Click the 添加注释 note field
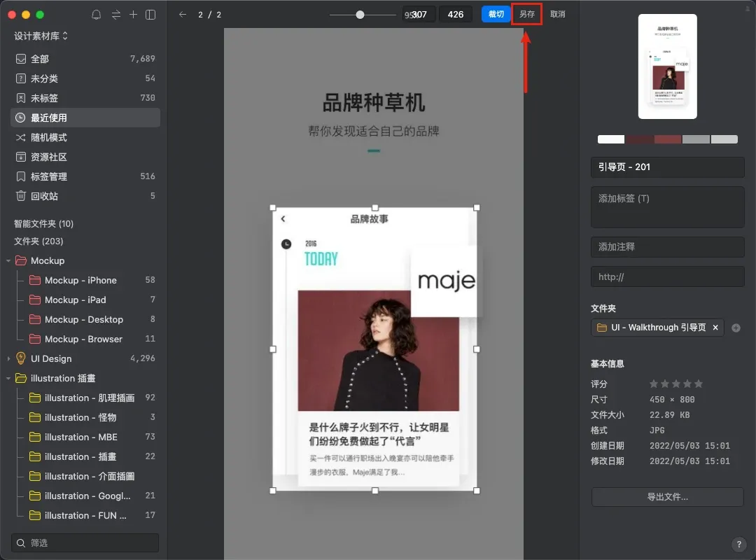 667,247
